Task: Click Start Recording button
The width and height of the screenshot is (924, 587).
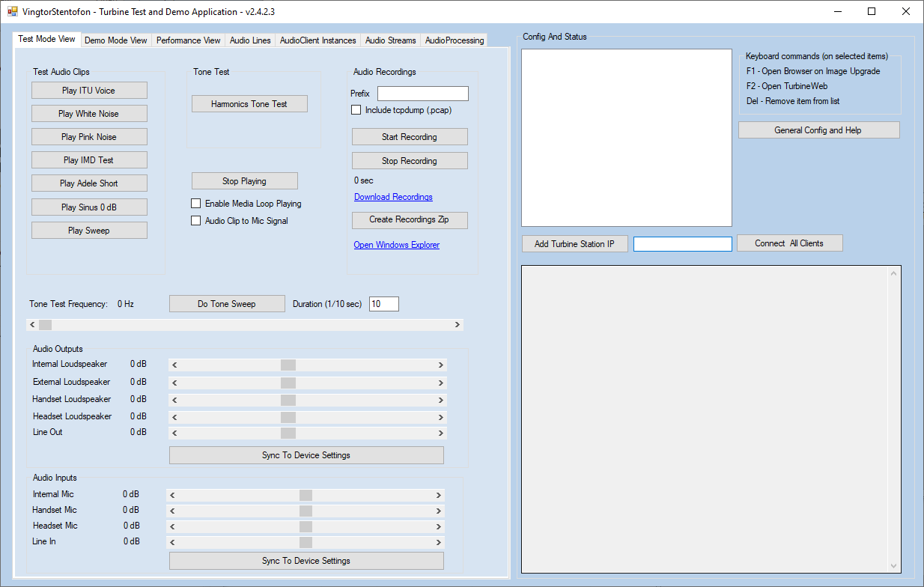Action: 410,137
